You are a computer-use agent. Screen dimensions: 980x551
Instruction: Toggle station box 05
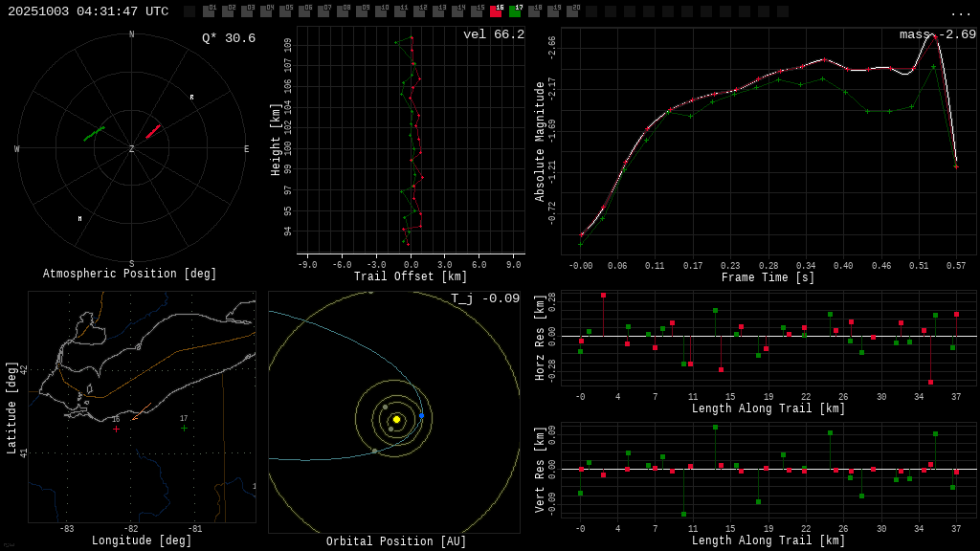click(285, 11)
